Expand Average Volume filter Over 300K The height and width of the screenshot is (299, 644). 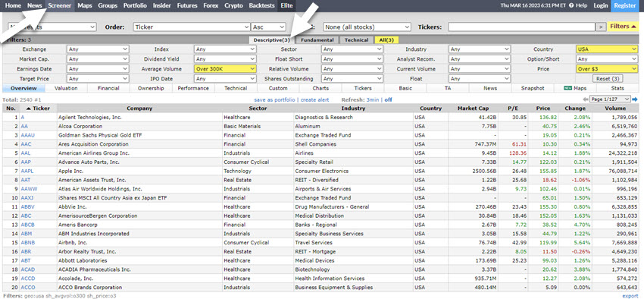coord(225,69)
